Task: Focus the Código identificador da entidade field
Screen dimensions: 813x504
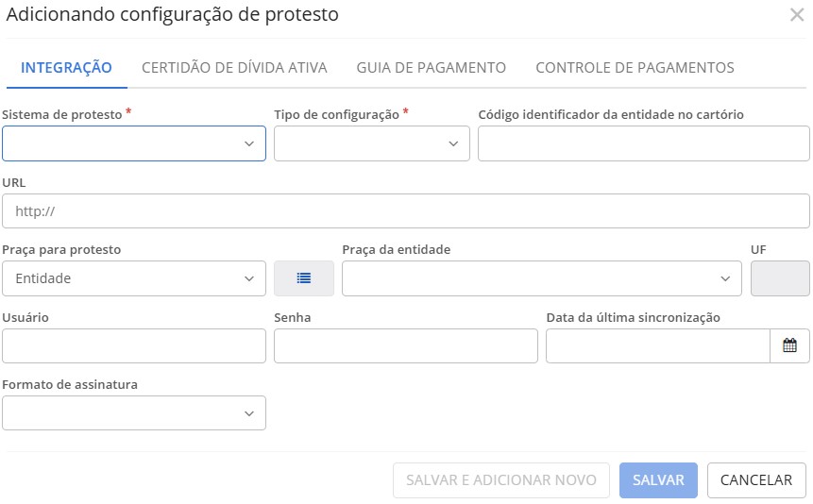Action: click(644, 143)
